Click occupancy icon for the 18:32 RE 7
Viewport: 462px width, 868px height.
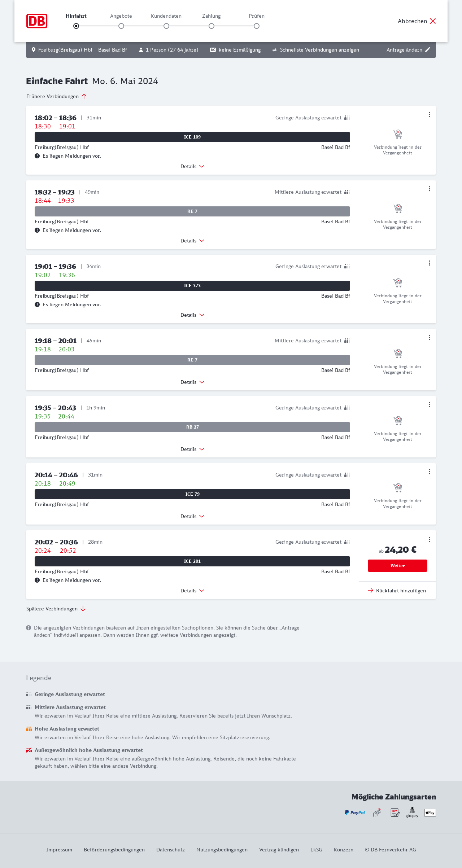click(347, 192)
